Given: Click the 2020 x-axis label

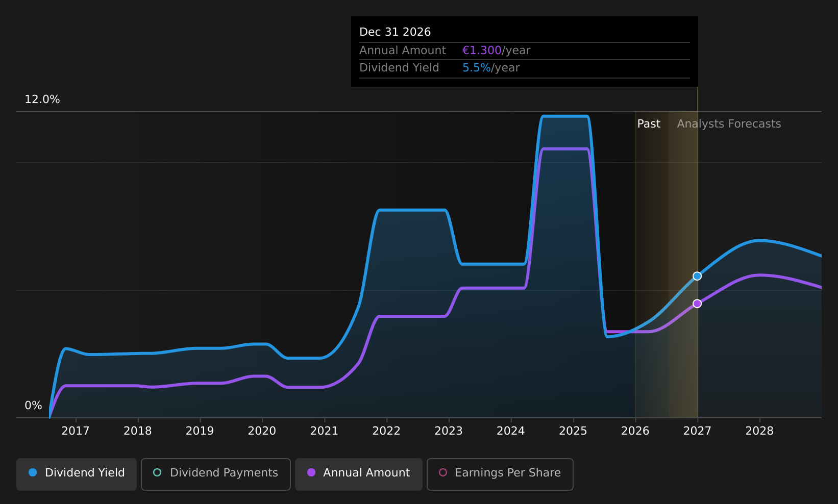Looking at the screenshot, I should click(x=262, y=431).
